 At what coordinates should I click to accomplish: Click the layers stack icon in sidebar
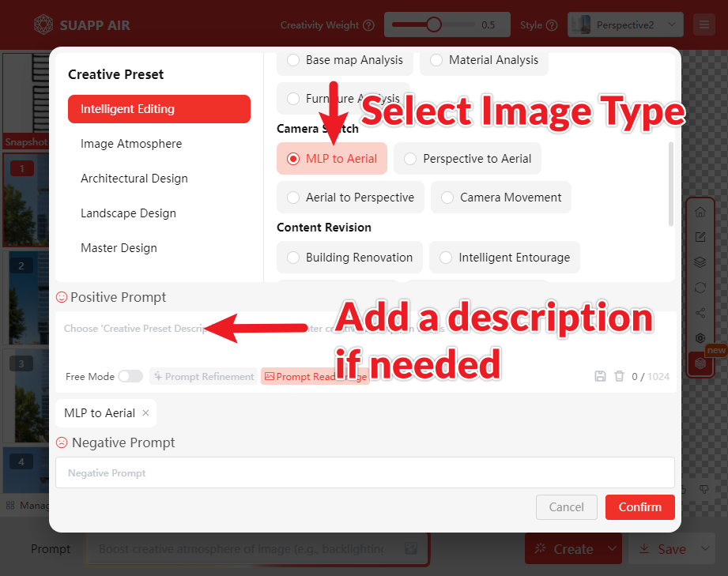pyautogui.click(x=700, y=262)
